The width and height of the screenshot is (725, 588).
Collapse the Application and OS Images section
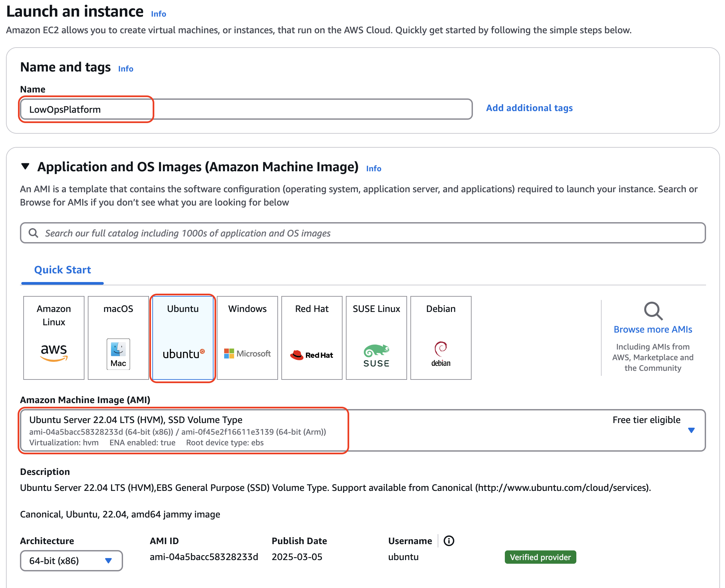coord(25,166)
